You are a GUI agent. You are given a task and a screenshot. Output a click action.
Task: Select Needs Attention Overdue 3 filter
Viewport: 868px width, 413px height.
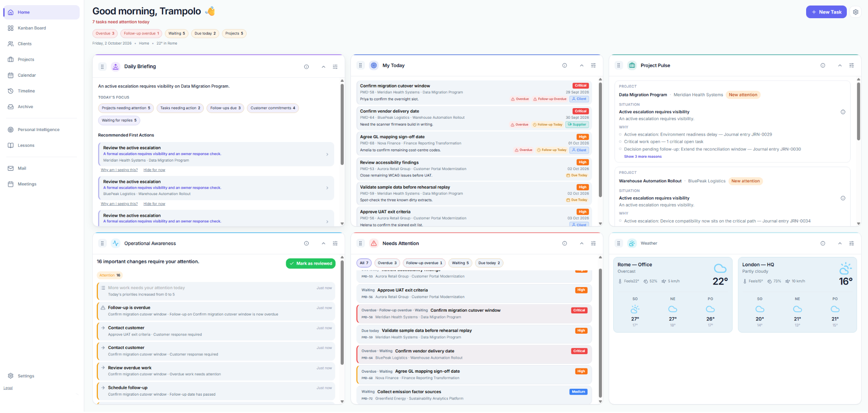387,263
